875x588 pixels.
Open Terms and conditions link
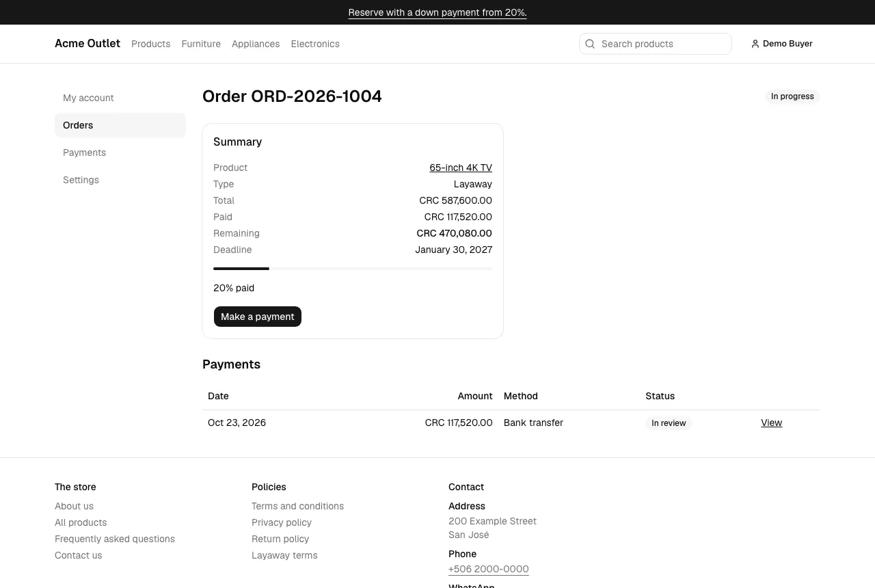pyautogui.click(x=297, y=506)
